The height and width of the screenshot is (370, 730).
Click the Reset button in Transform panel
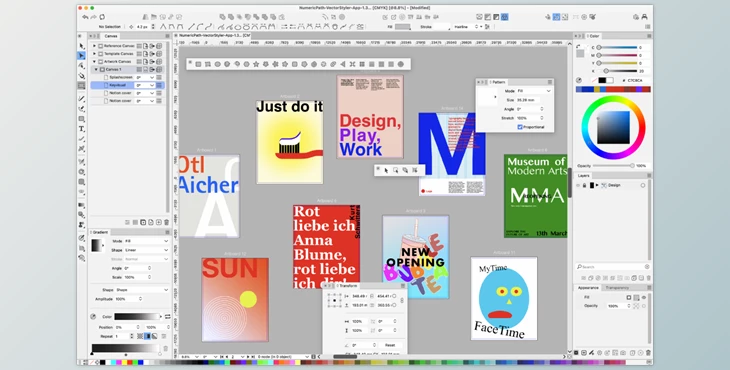[390, 345]
